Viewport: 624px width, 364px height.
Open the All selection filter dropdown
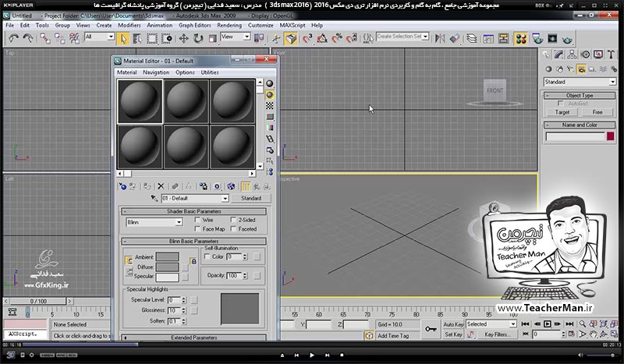pyautogui.click(x=99, y=37)
